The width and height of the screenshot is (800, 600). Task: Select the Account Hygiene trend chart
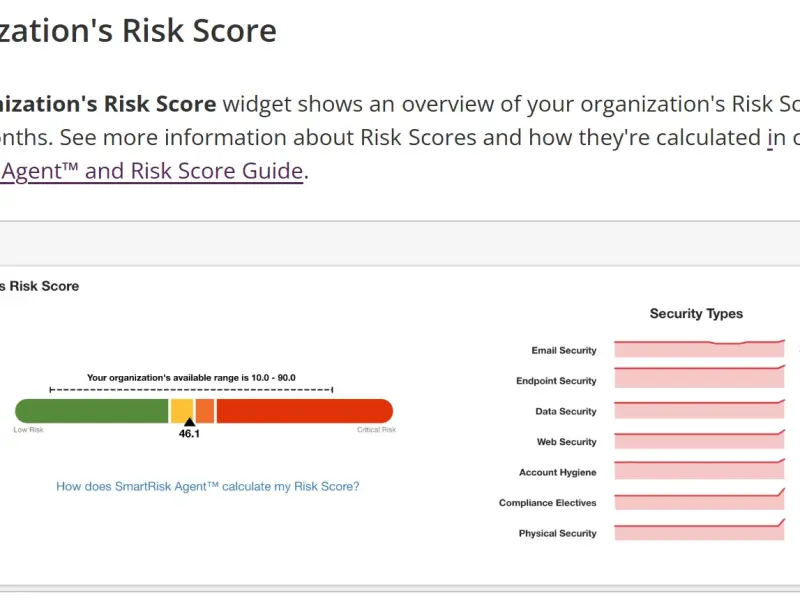[699, 470]
